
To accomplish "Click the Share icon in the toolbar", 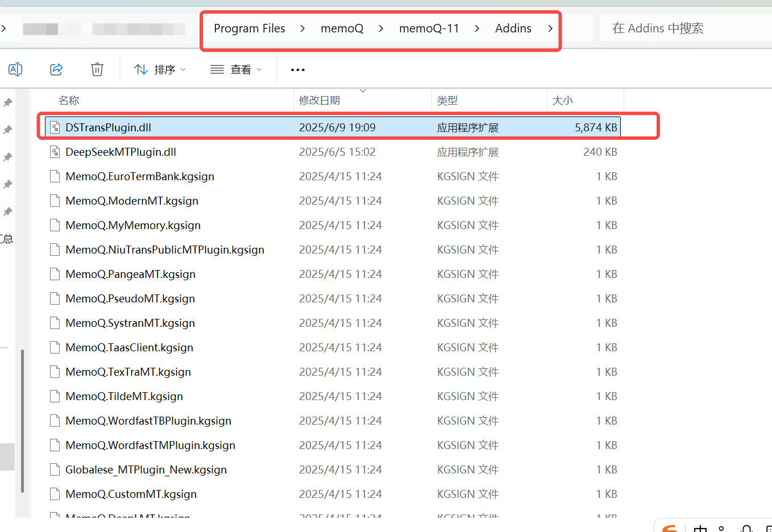I will point(56,69).
